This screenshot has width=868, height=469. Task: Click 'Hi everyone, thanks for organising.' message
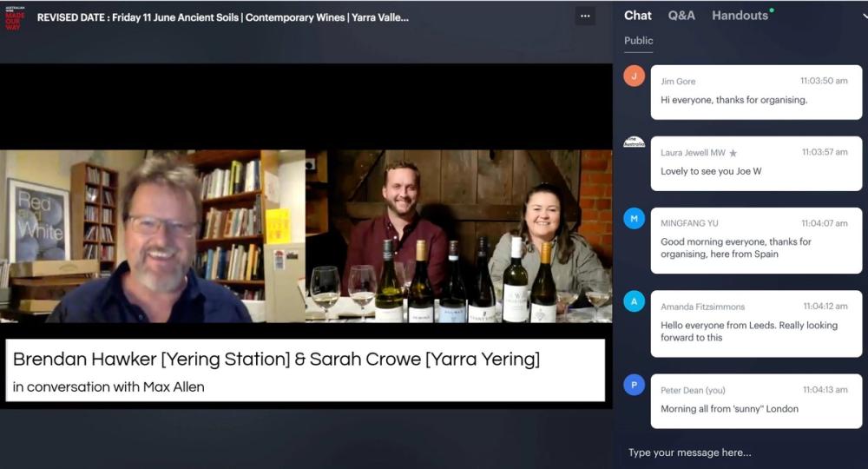click(733, 100)
